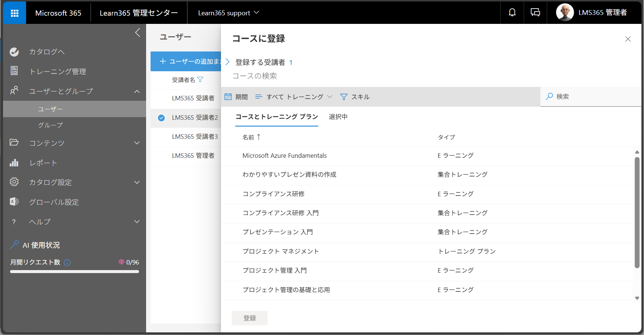The height and width of the screenshot is (335, 644).
Task: Click the lines icon before すべて トレーニング
Action: click(x=259, y=97)
